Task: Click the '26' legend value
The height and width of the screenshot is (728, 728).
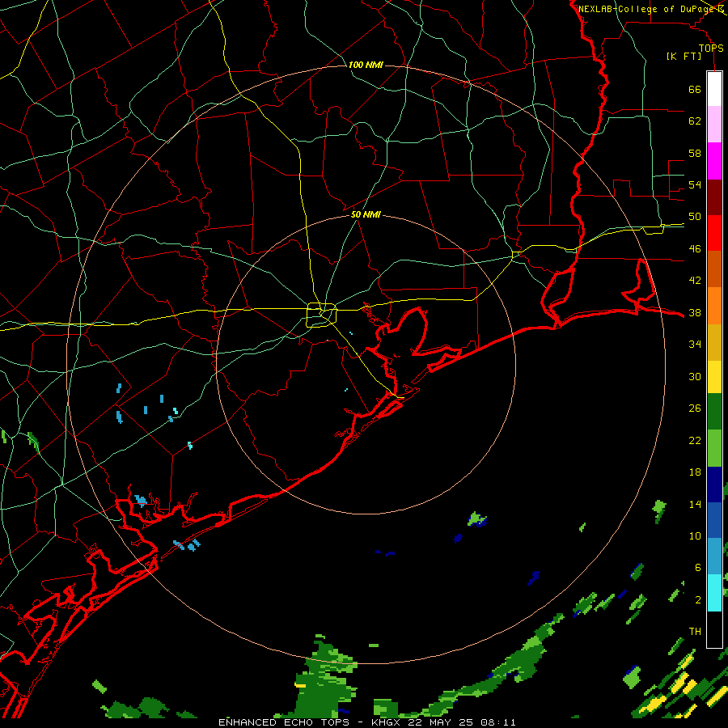Action: [695, 408]
